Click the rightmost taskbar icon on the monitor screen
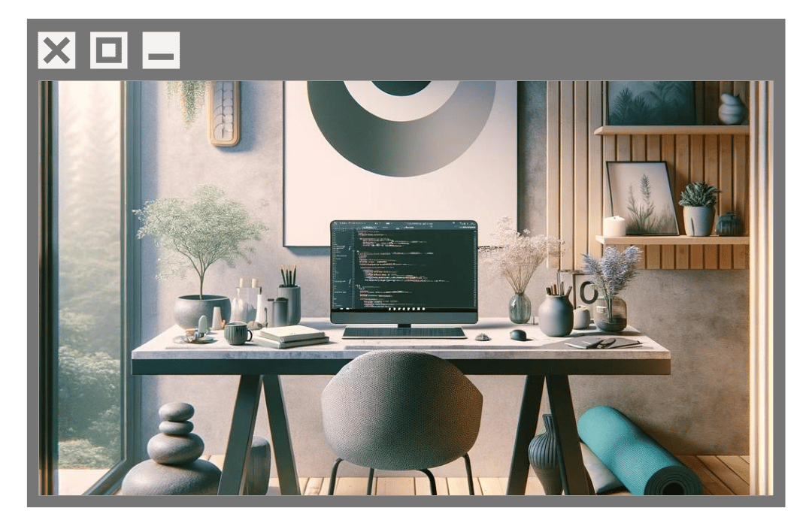 pyautogui.click(x=423, y=310)
